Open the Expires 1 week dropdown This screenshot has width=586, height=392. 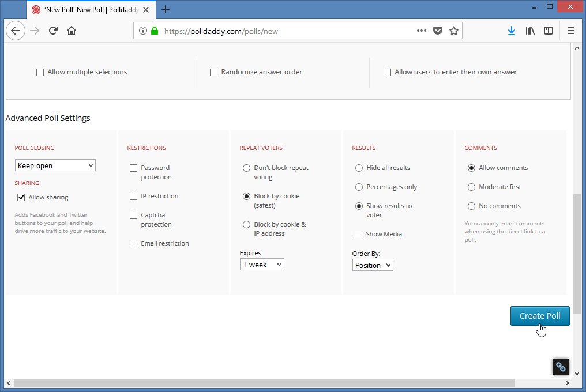(262, 265)
